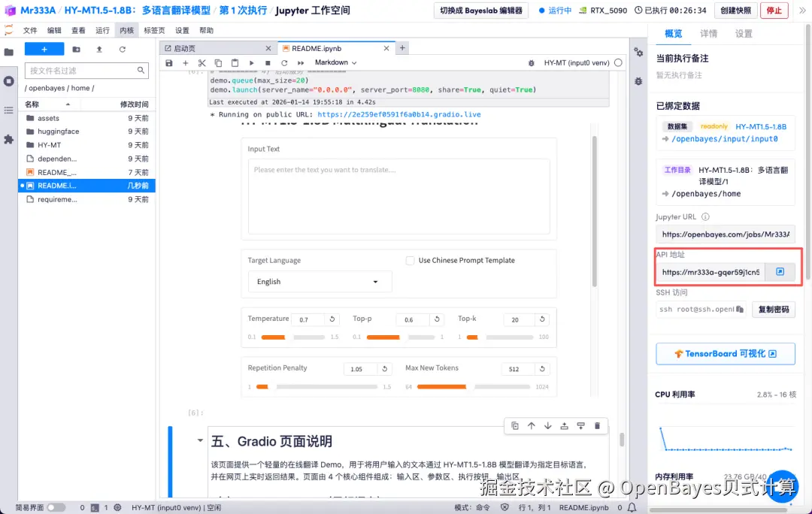Screen dimensions: 812x514
Task: Open the 文件 menu
Action: point(30,31)
